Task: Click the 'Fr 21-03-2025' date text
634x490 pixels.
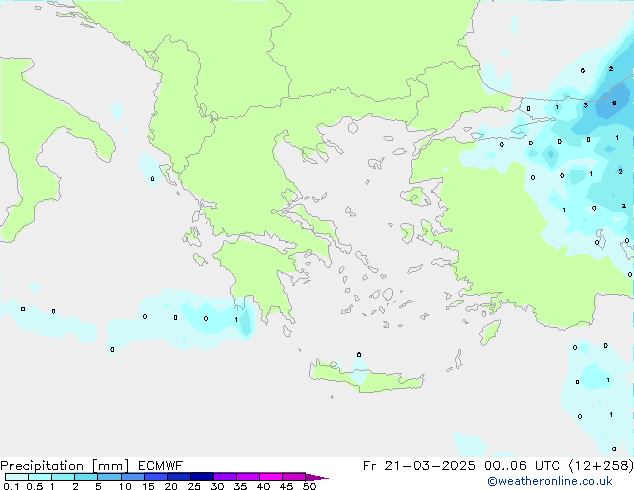Action: [419, 466]
